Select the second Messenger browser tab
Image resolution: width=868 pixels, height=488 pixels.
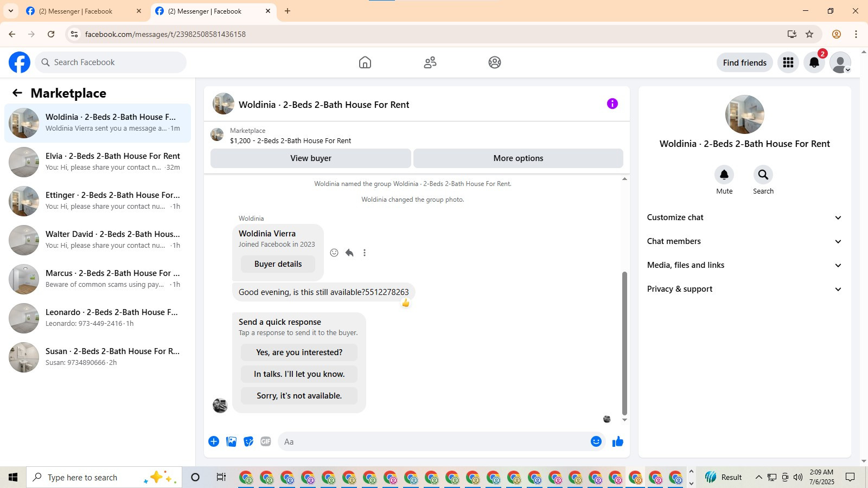pyautogui.click(x=213, y=11)
